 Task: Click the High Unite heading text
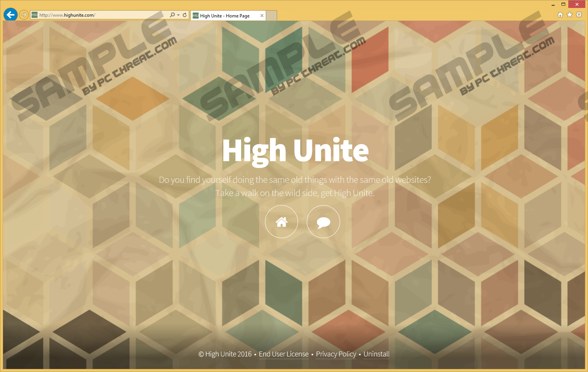click(x=295, y=151)
